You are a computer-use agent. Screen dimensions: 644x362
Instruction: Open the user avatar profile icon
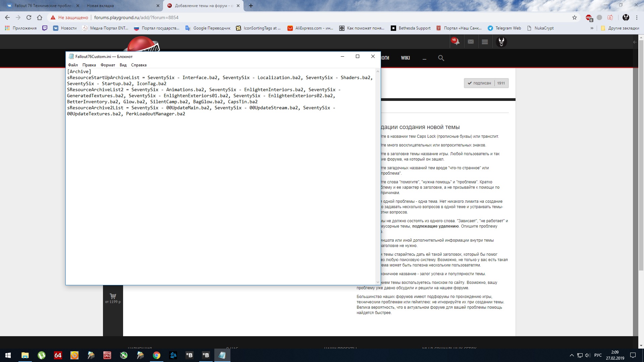[x=501, y=42]
